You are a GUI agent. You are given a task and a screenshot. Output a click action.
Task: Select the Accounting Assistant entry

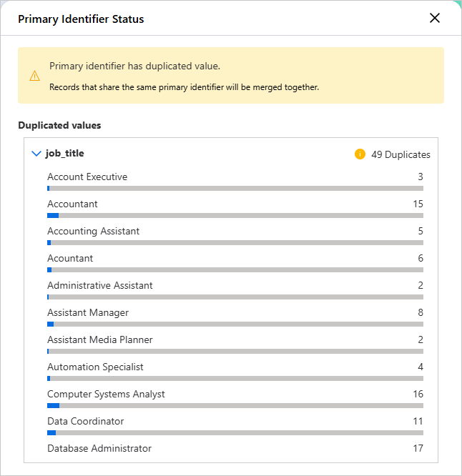93,232
